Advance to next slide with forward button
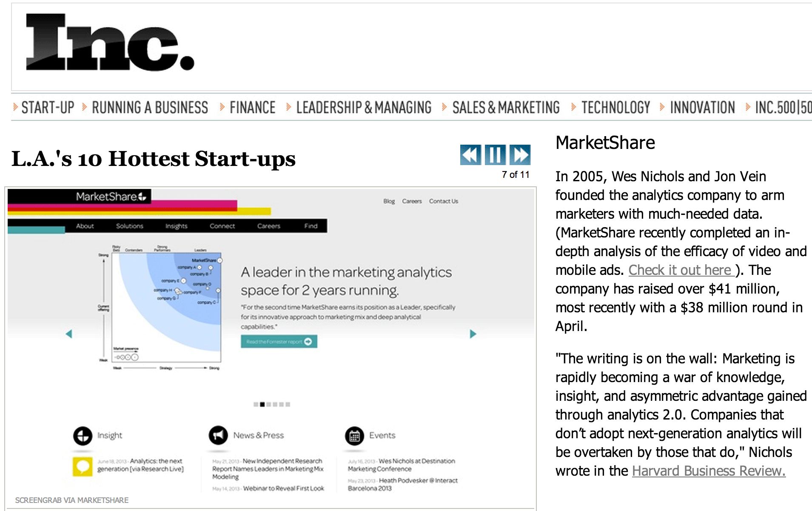812x511 pixels. (x=520, y=155)
